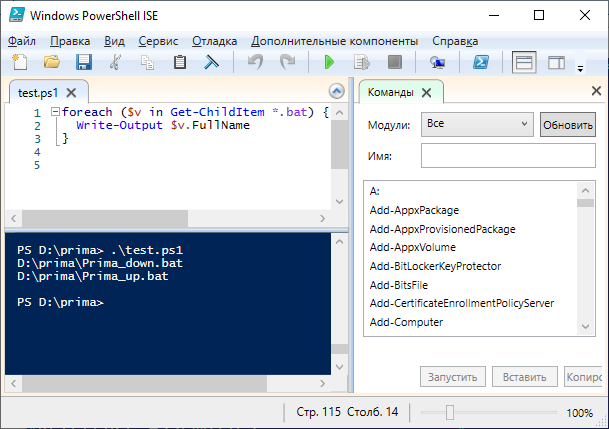609x429 pixels.
Task: Click the Cut scissors icon
Action: [116, 63]
